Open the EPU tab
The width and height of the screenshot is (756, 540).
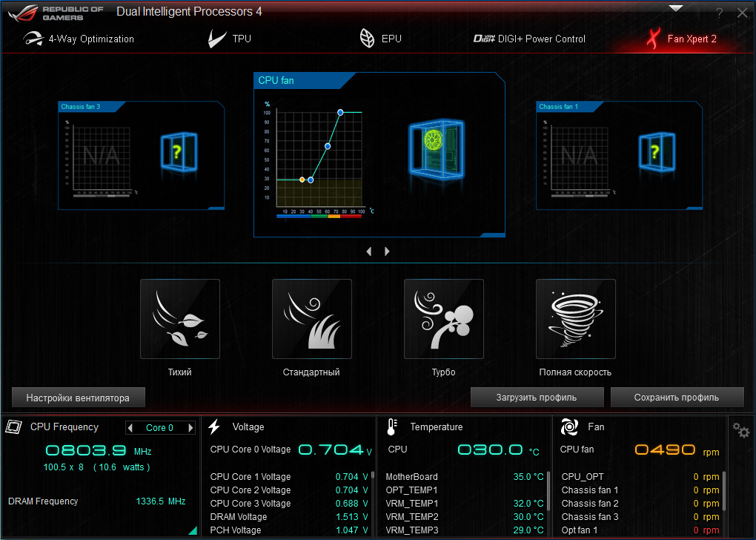click(x=380, y=39)
